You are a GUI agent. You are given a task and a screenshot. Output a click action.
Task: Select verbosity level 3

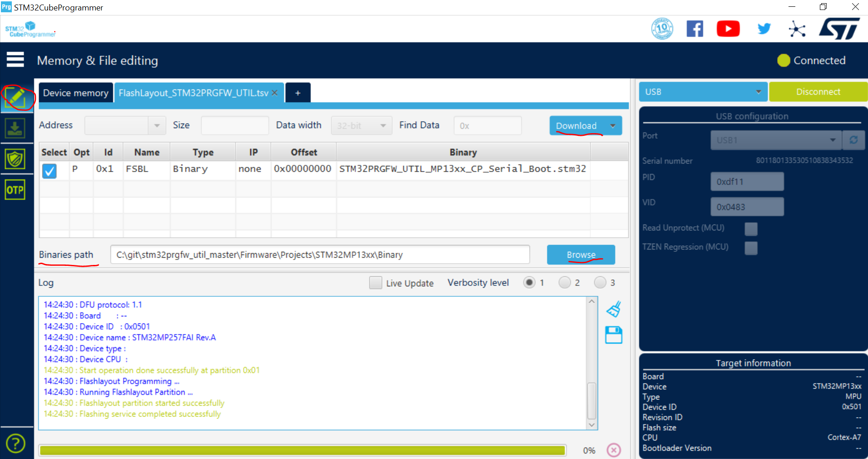[x=600, y=283]
